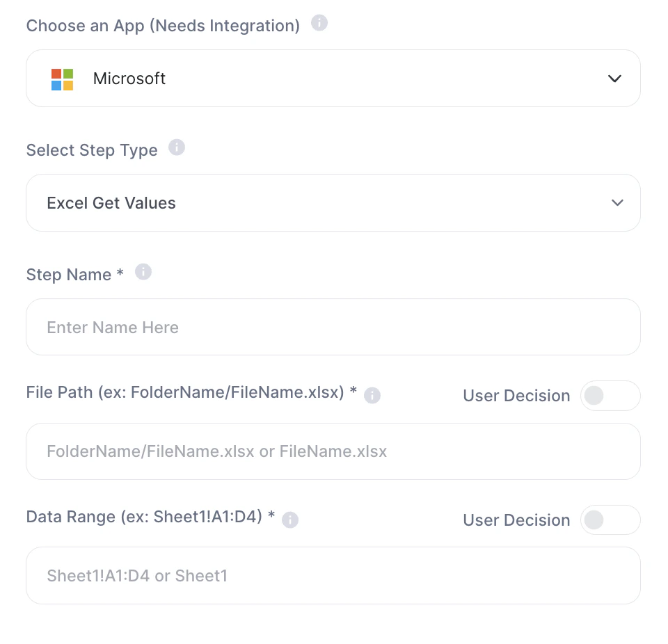Click the Select Step Type label
The height and width of the screenshot is (644, 668).
92,150
